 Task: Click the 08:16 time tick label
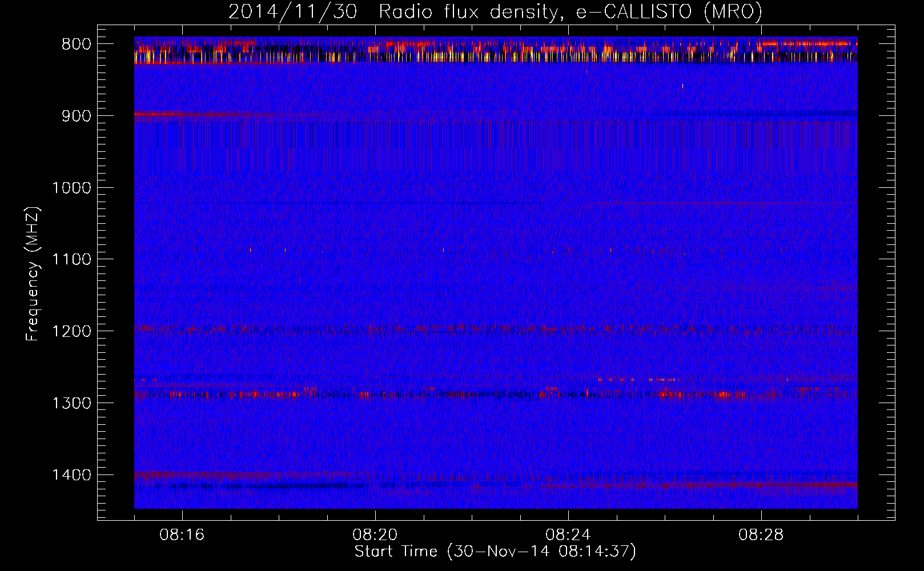(x=182, y=535)
